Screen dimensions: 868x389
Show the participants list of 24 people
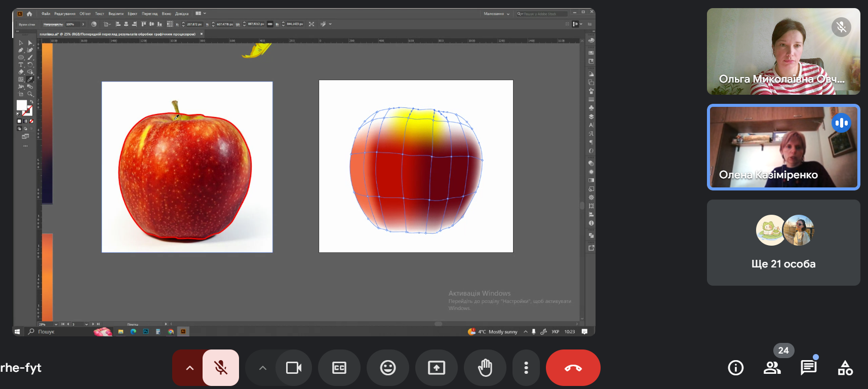(772, 368)
